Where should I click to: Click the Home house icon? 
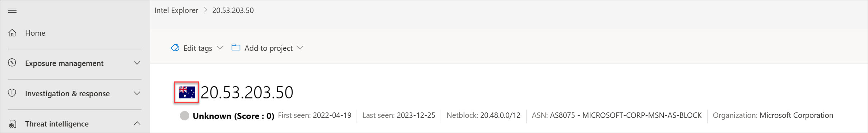coord(12,33)
